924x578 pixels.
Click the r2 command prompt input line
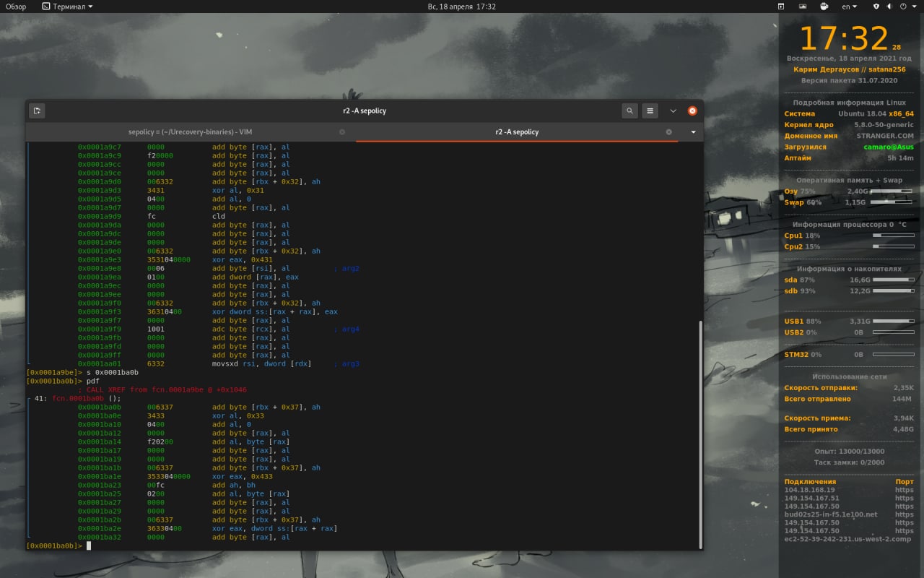click(x=363, y=545)
